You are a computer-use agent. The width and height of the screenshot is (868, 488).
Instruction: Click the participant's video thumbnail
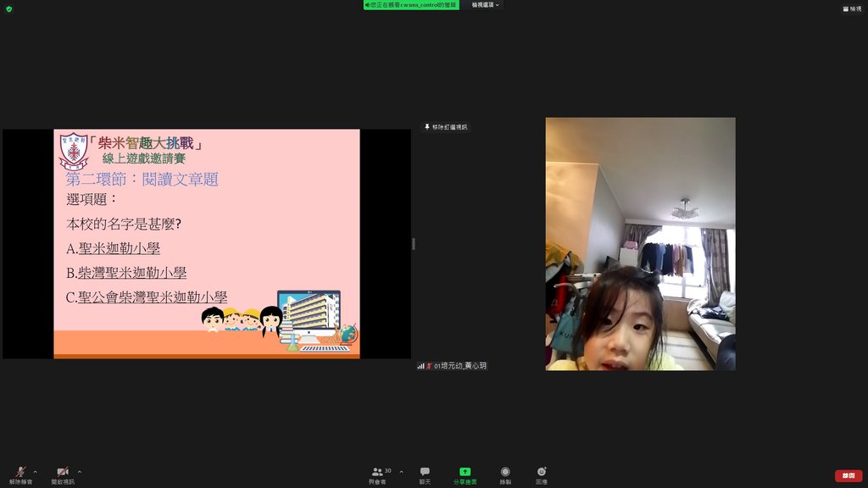640,244
